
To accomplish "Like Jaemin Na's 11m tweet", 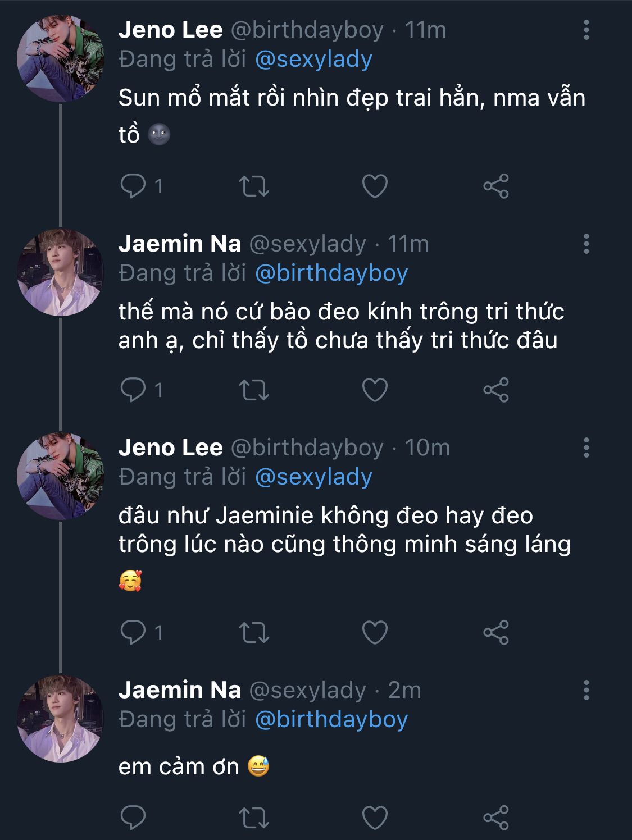I will 375,390.
